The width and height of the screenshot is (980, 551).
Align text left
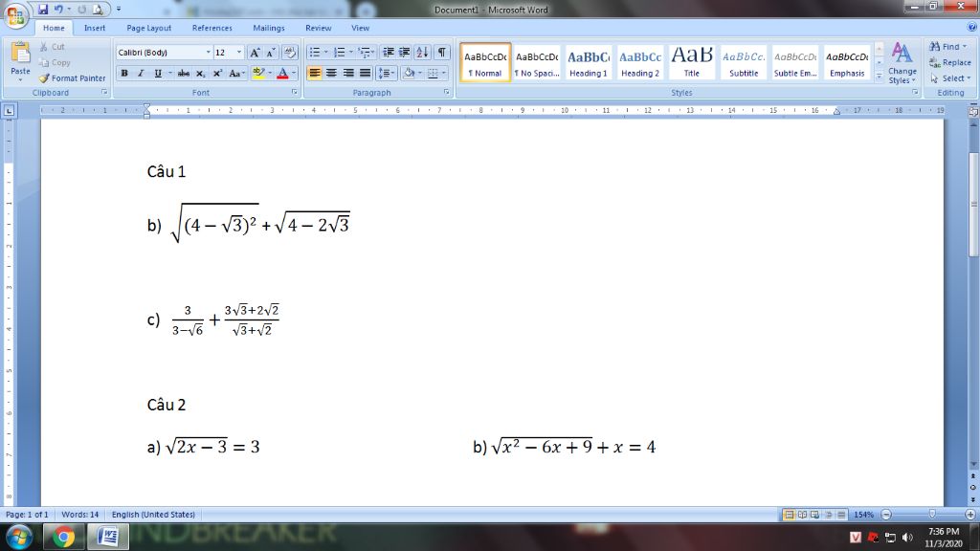(315, 73)
